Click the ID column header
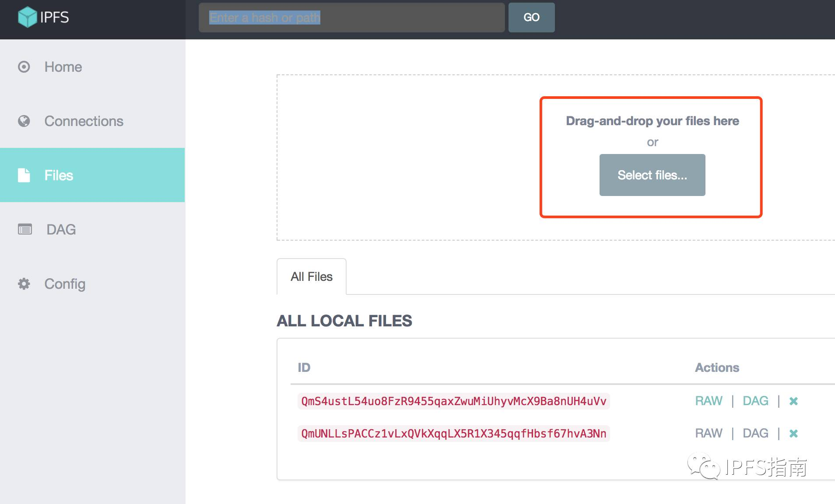Image resolution: width=835 pixels, height=504 pixels. (304, 367)
